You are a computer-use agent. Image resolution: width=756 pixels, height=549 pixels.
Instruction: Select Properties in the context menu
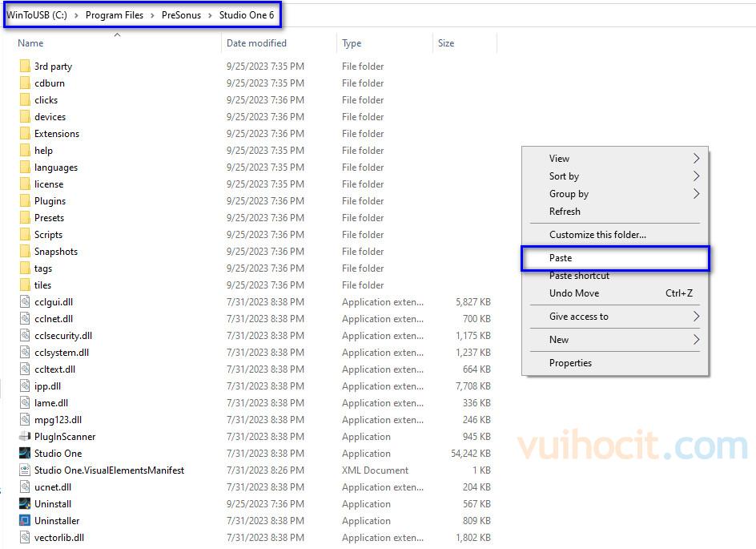tap(570, 363)
